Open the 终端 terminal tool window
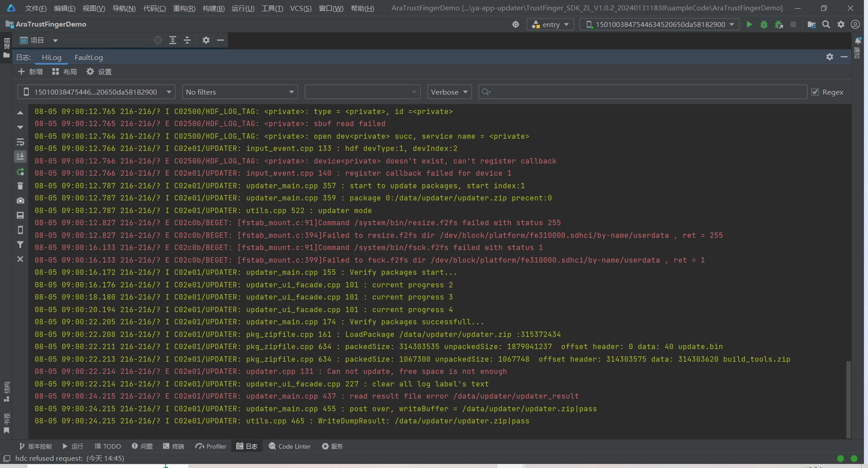 [x=174, y=446]
